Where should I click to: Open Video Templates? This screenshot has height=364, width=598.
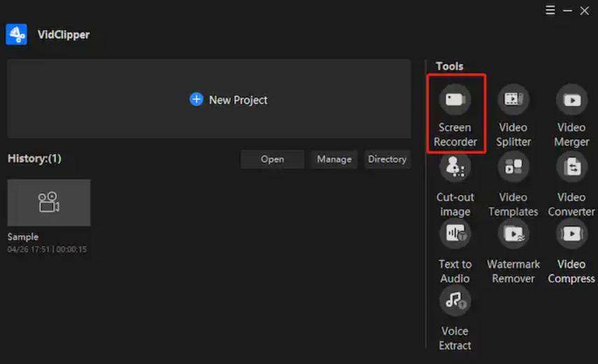pyautogui.click(x=513, y=168)
